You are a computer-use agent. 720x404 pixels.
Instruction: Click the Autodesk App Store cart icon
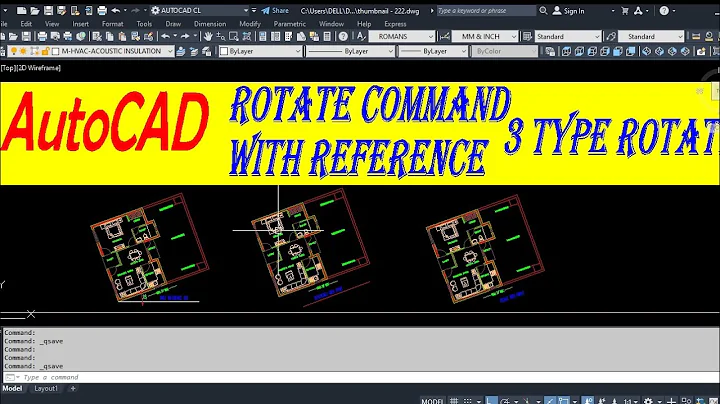coord(625,11)
